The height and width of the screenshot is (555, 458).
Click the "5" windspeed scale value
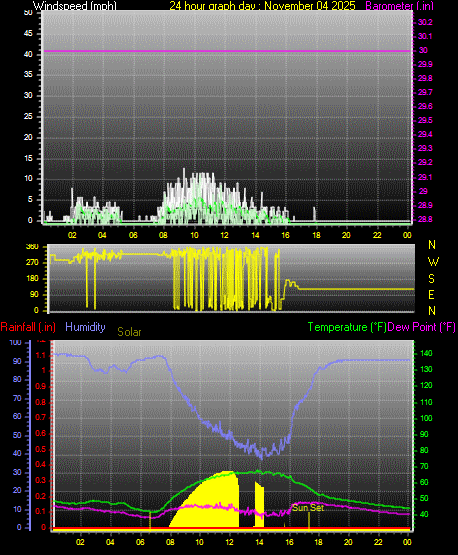coord(30,200)
